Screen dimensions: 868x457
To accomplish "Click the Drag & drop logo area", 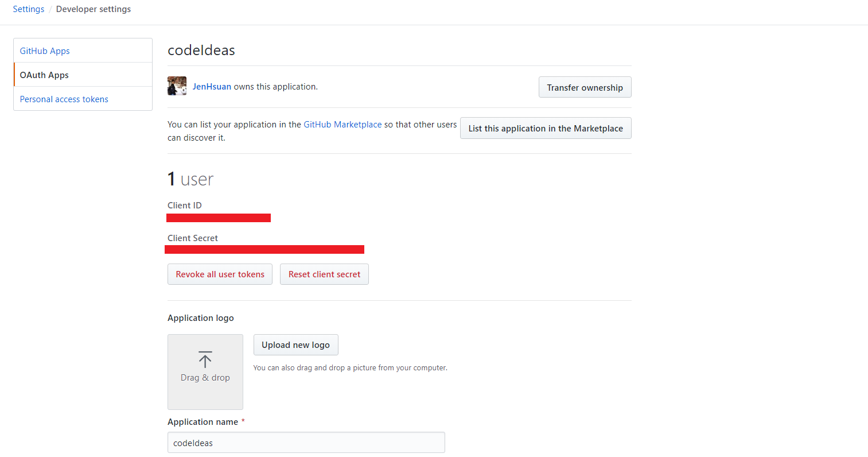I will (205, 372).
